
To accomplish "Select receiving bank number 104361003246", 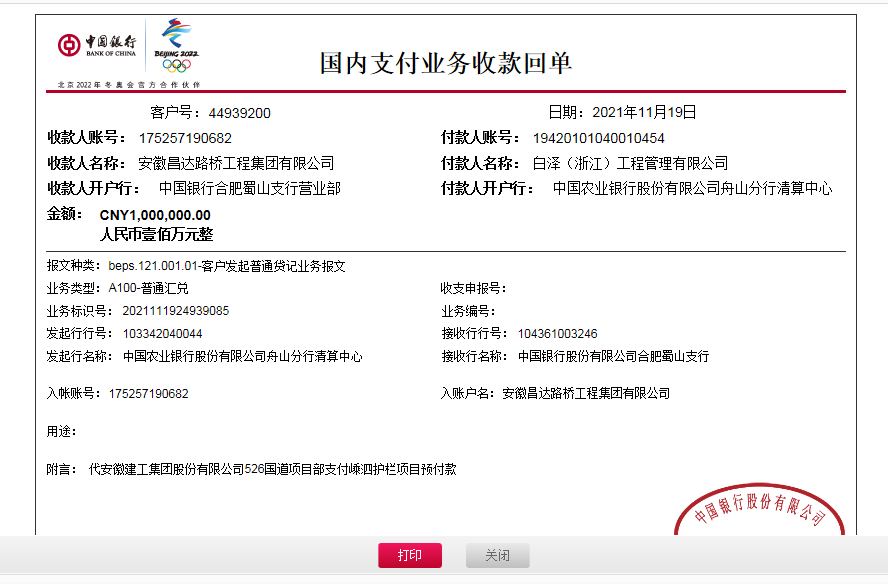I will pos(558,334).
